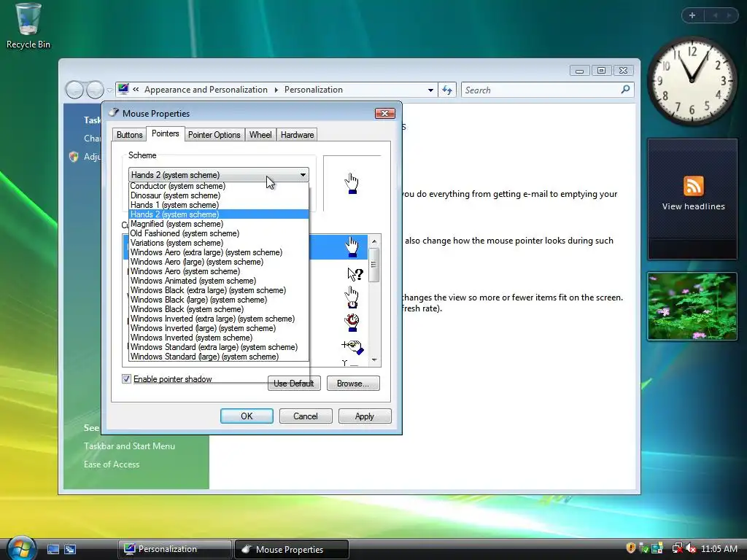The width and height of the screenshot is (747, 560).
Task: Select Windows Standard (extra large) entry
Action: pos(219,347)
